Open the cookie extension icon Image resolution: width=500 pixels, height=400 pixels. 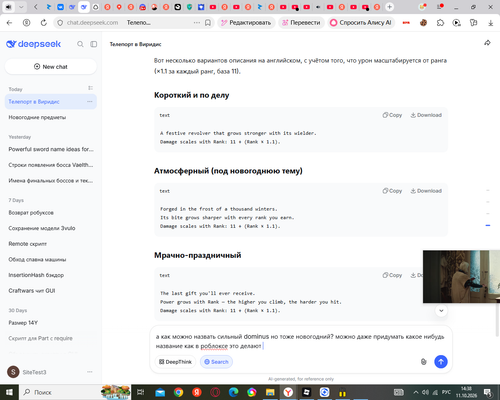(x=423, y=23)
